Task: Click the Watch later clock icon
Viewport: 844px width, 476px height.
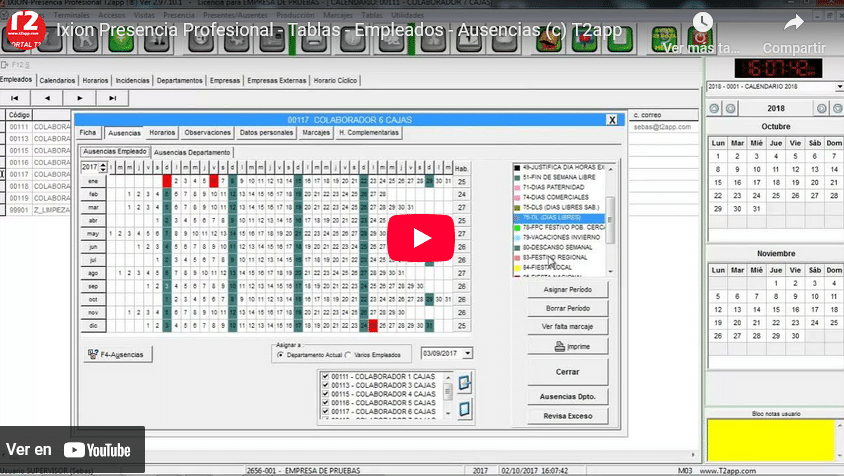Action: tap(702, 23)
